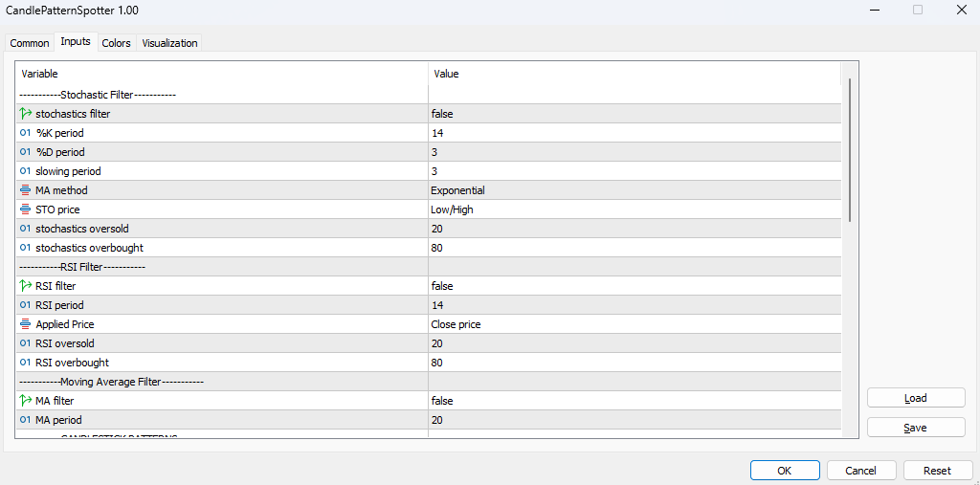The height and width of the screenshot is (485, 980).
Task: Click the MA filter boolean icon
Action: pos(25,401)
